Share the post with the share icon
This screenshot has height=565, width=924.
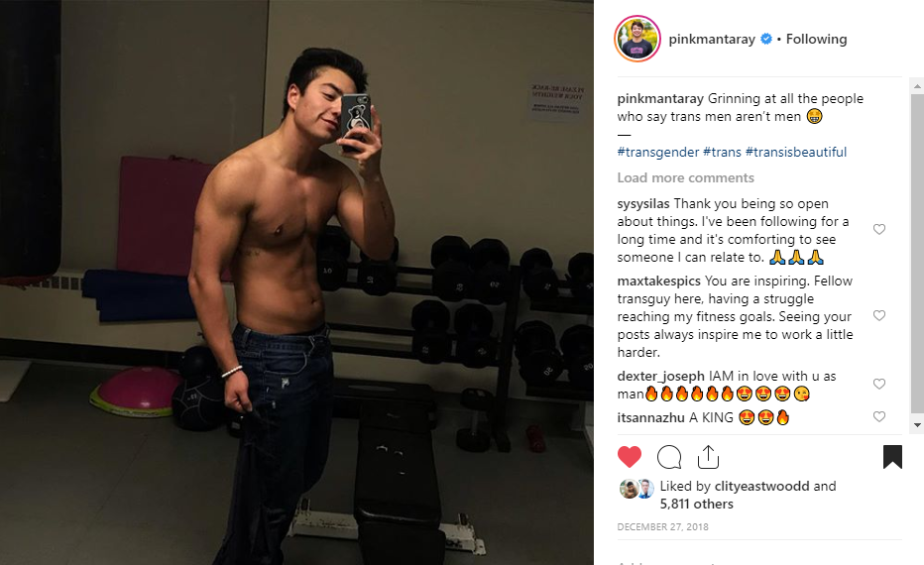click(708, 457)
